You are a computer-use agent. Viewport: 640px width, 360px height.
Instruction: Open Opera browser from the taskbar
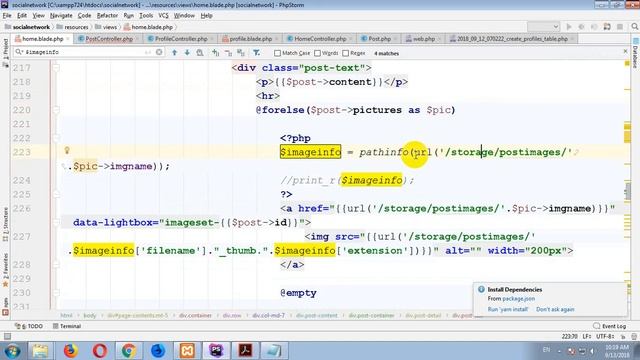point(100,350)
